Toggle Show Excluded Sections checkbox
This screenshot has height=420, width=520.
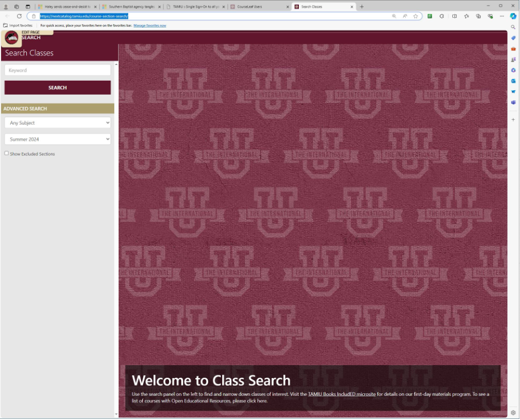[x=6, y=153]
